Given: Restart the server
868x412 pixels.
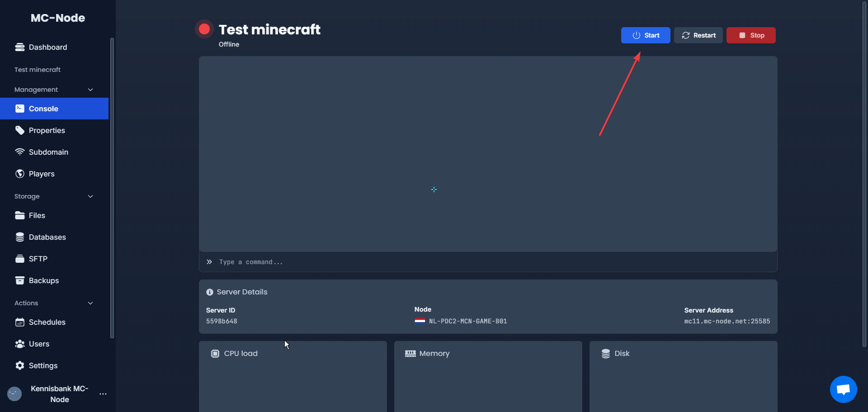Looking at the screenshot, I should [698, 35].
